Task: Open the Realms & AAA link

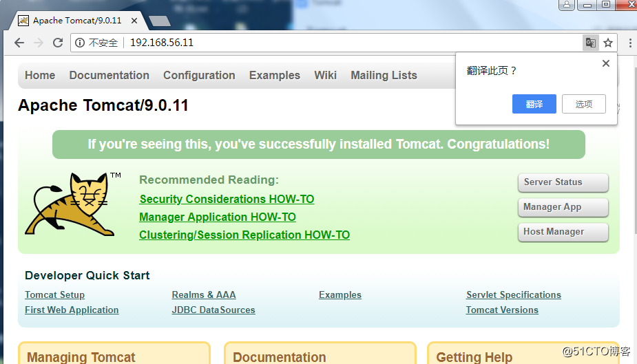Action: pyautogui.click(x=204, y=295)
